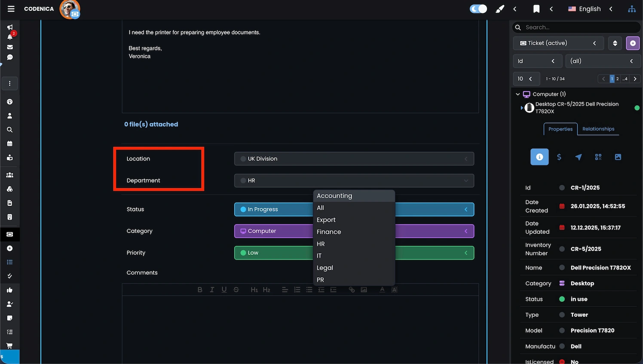Switch to the Relationships tab
Image resolution: width=643 pixels, height=364 pixels.
[598, 129]
